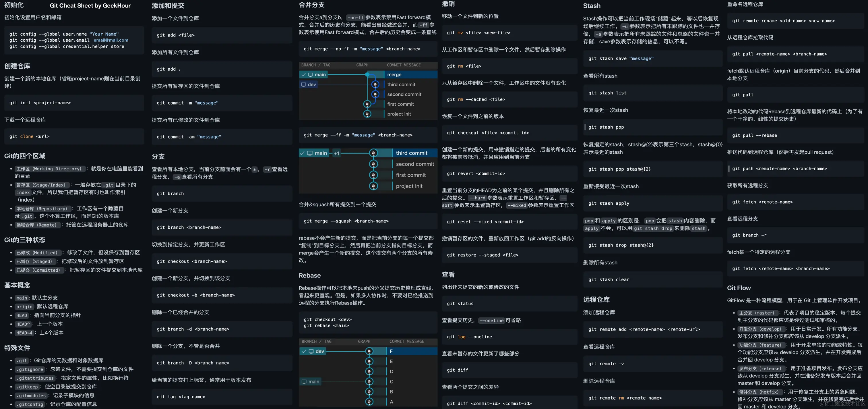Click BRANCH / TAG header above dev F row
This screenshot has height=409, width=868.
coord(316,342)
